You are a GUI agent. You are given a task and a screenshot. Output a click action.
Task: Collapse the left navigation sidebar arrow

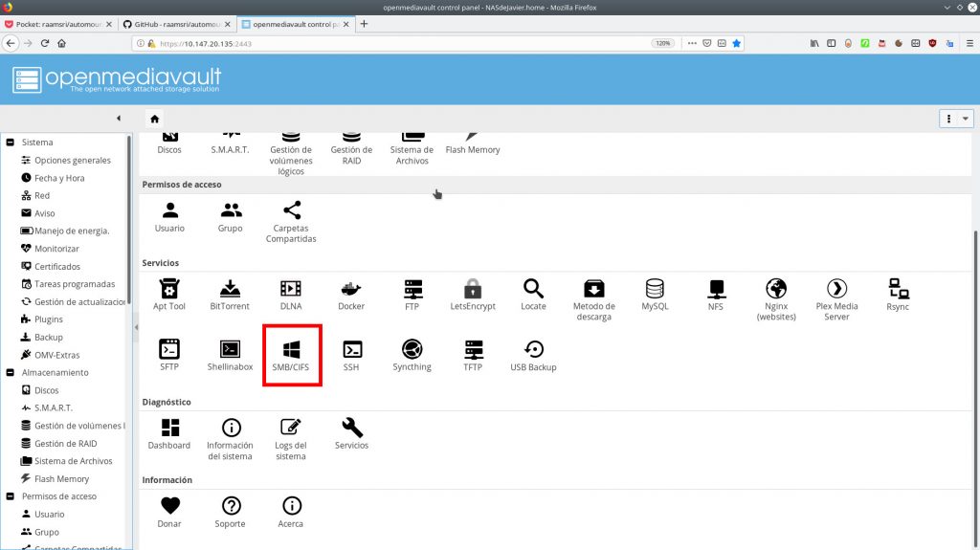coord(119,118)
